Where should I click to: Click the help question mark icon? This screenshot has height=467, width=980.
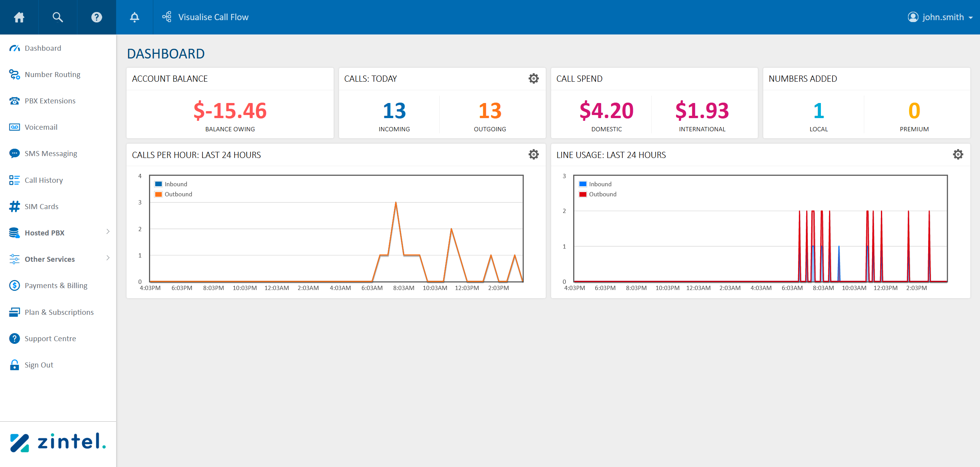pos(96,17)
